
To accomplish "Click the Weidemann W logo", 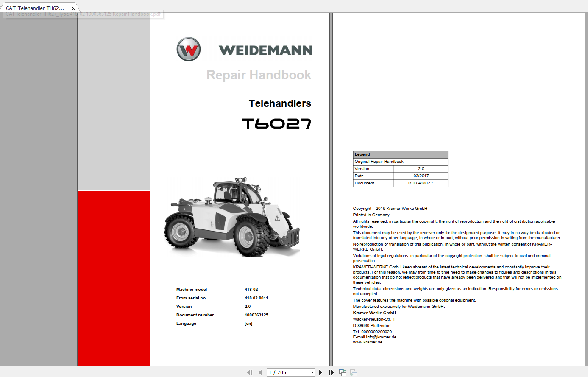I will [x=189, y=49].
